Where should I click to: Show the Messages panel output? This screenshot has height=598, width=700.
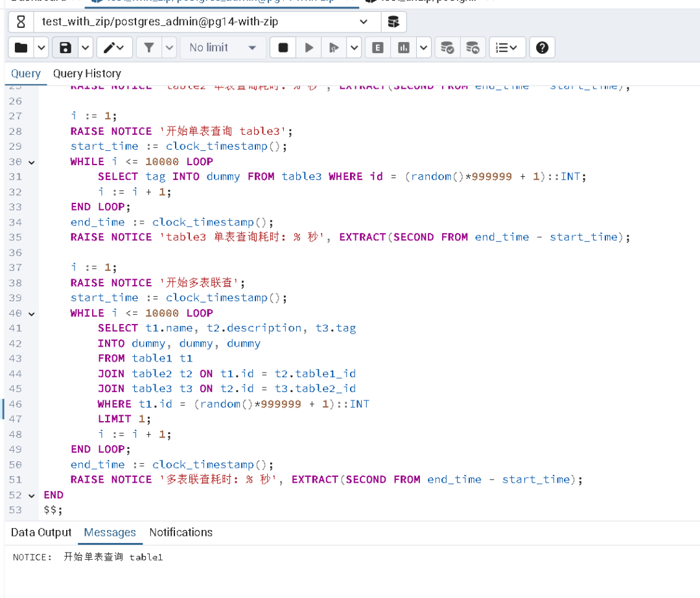(x=110, y=532)
